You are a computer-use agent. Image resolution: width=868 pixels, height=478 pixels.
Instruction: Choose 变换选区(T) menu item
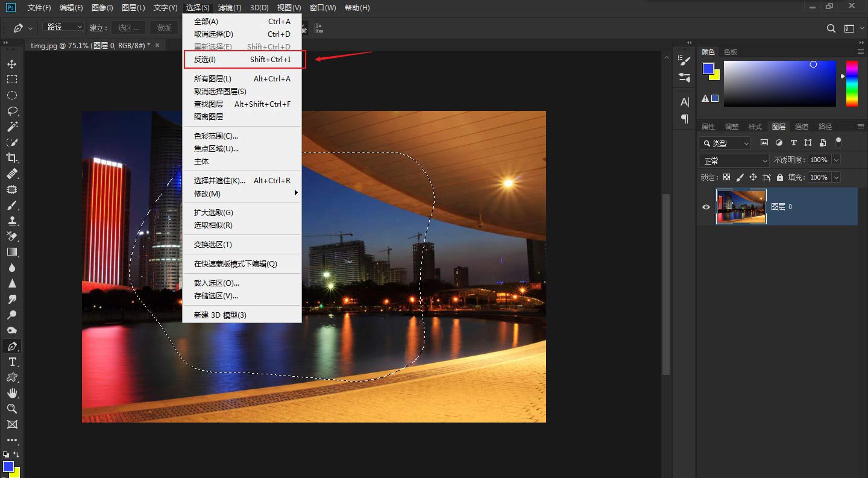[242, 245]
